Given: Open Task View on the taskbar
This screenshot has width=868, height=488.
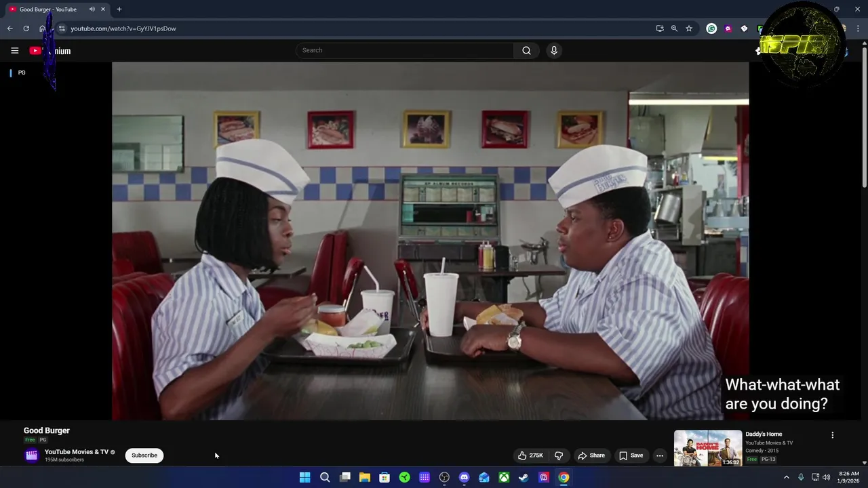Looking at the screenshot, I should [x=344, y=477].
